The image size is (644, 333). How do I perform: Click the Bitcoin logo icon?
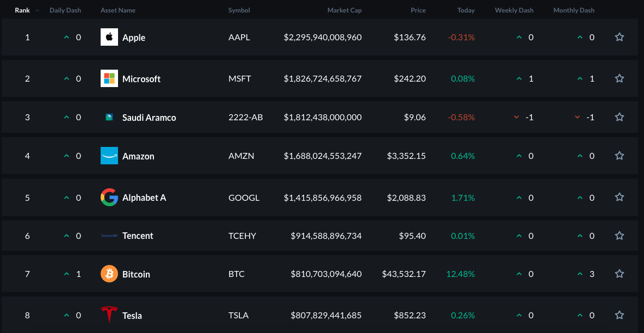click(109, 274)
